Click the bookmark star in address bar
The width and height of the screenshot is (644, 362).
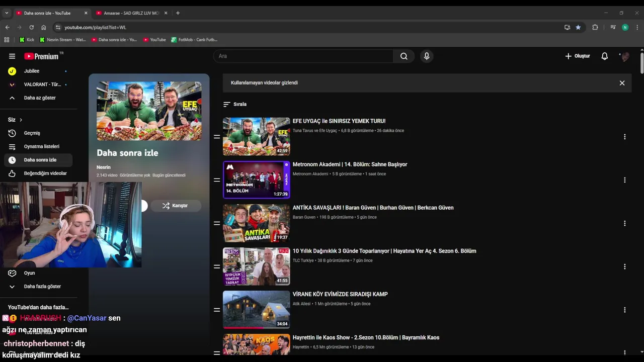pos(578,27)
